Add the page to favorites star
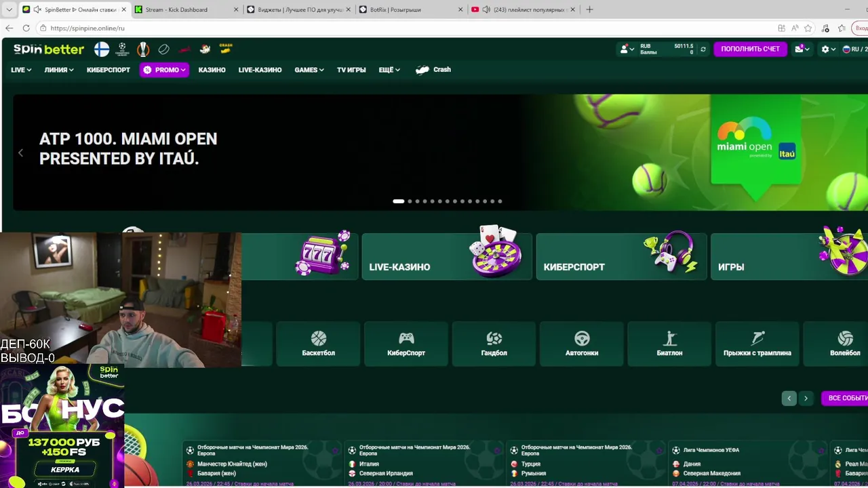The image size is (868, 488). [808, 28]
